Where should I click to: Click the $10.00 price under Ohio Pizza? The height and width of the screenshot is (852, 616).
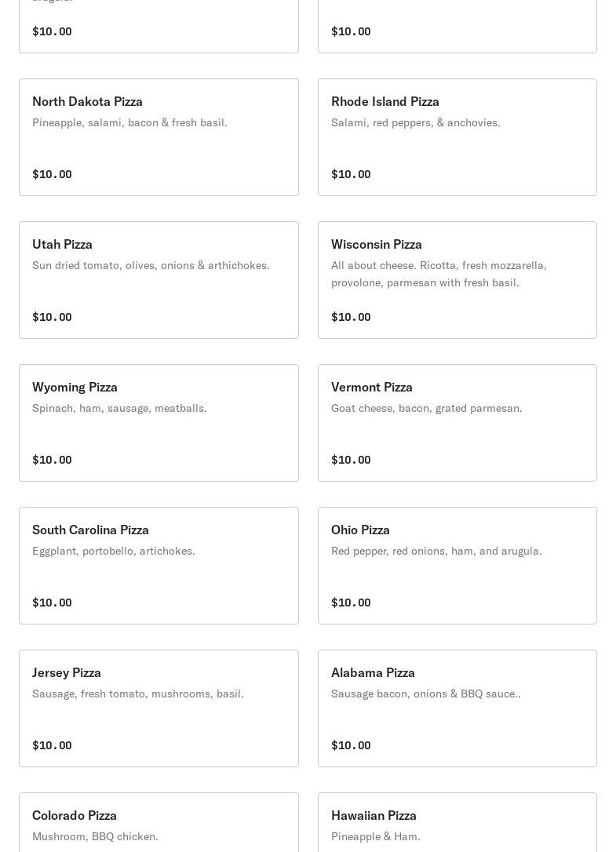coord(352,603)
